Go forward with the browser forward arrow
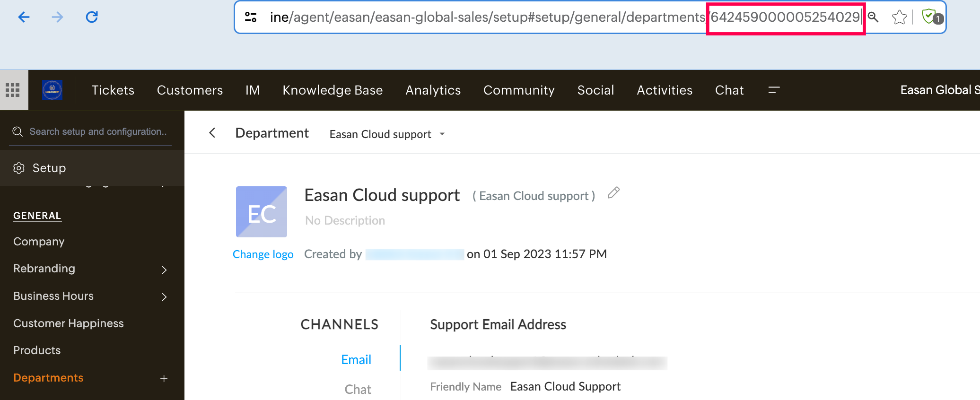This screenshot has width=980, height=400. click(57, 17)
